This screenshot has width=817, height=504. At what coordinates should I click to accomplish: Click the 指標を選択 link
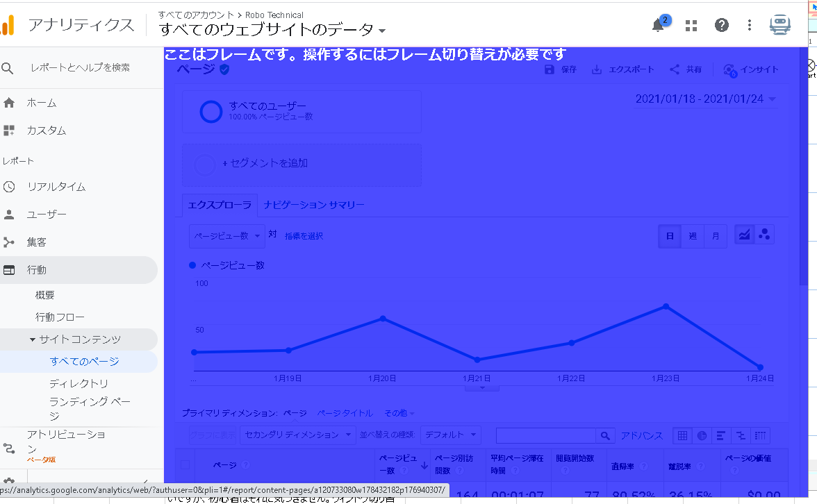[x=304, y=236]
